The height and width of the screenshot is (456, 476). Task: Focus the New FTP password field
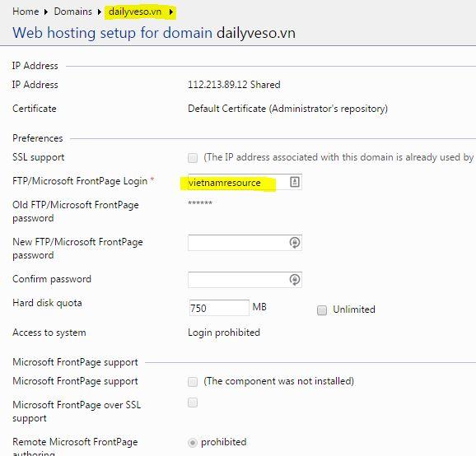coord(245,243)
